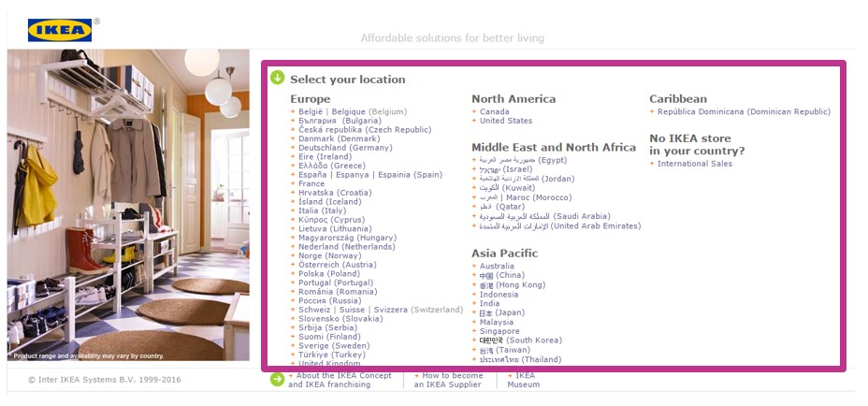Choose België | Belgique (Belgium)

[x=353, y=111]
